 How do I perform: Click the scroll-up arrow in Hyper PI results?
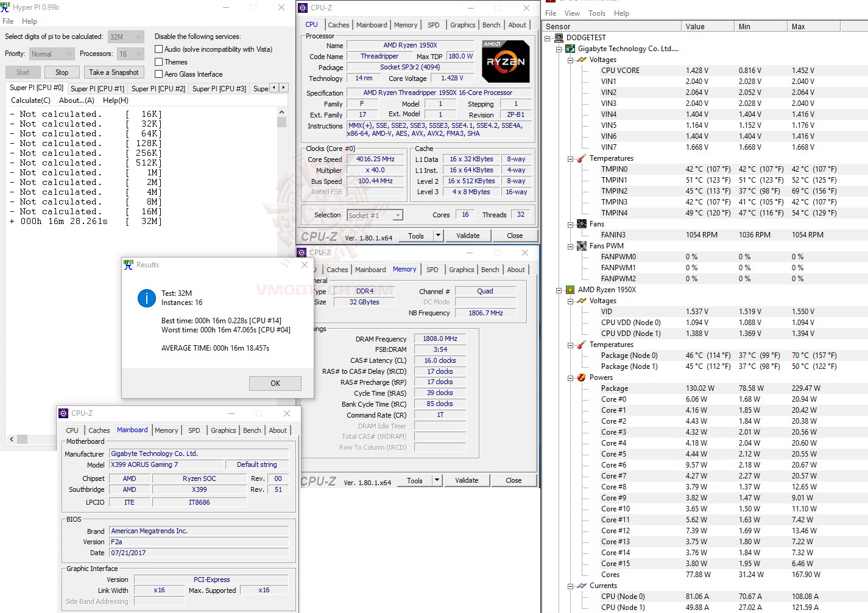tap(281, 112)
